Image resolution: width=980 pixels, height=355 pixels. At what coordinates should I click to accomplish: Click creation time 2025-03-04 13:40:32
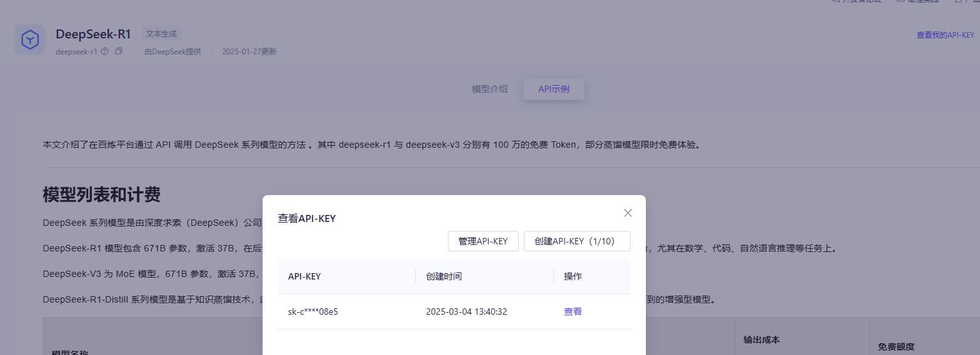[466, 312]
